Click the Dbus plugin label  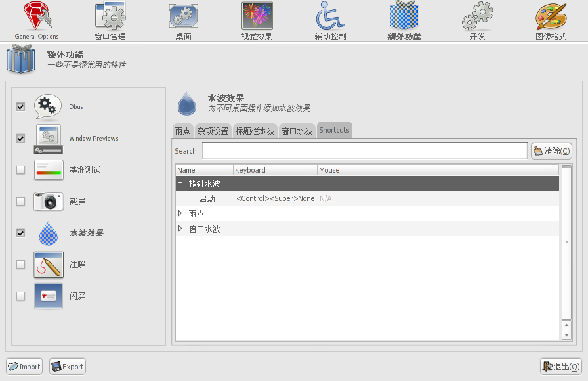tap(75, 106)
